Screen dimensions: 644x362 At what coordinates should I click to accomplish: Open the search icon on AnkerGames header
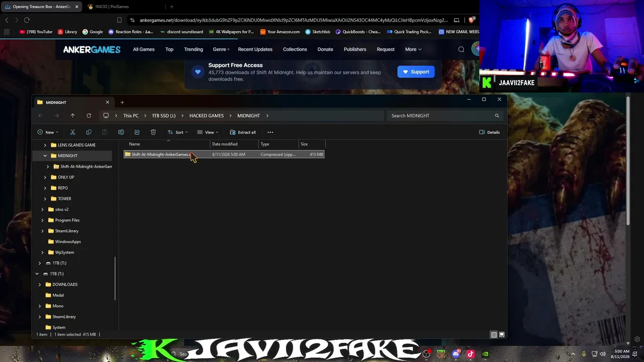point(461,49)
